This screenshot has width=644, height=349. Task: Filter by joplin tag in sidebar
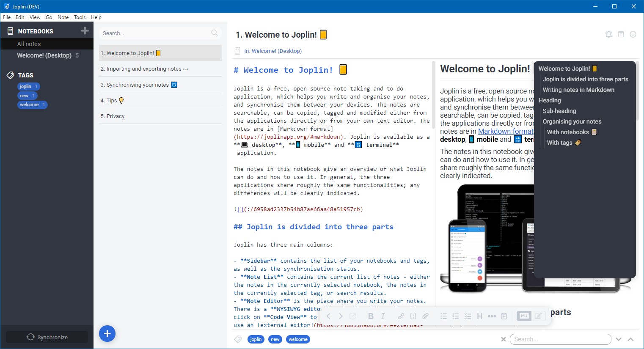29,86
